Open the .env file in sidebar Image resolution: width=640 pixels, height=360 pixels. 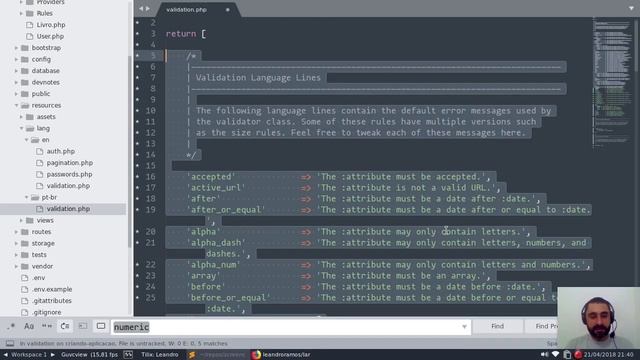tap(38, 278)
